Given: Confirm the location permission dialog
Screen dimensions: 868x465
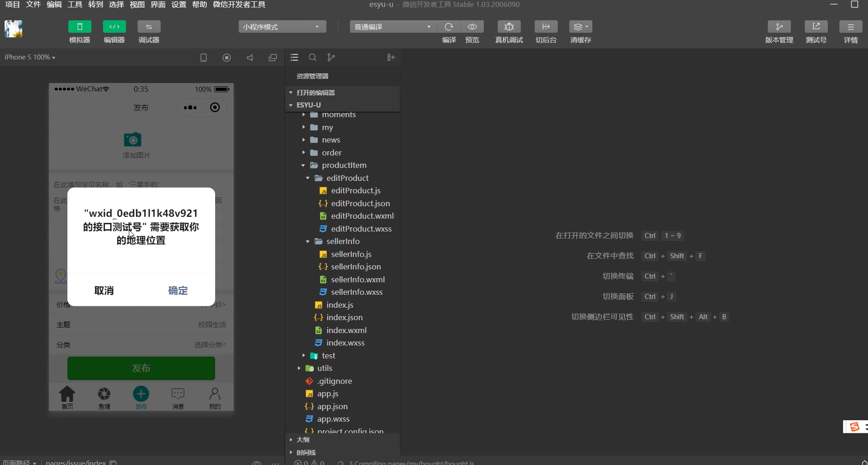Looking at the screenshot, I should [x=178, y=291].
